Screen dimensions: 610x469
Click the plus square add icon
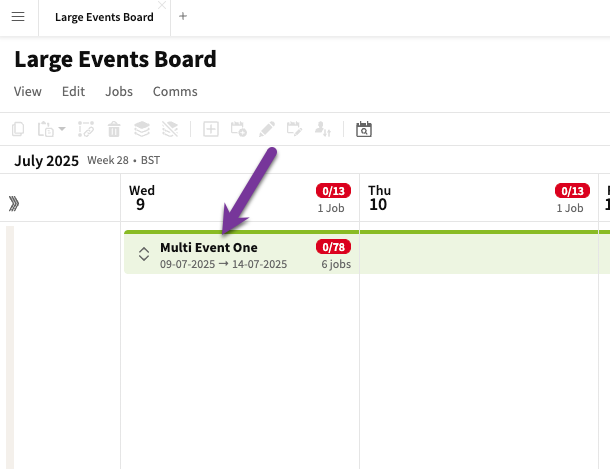(211, 129)
